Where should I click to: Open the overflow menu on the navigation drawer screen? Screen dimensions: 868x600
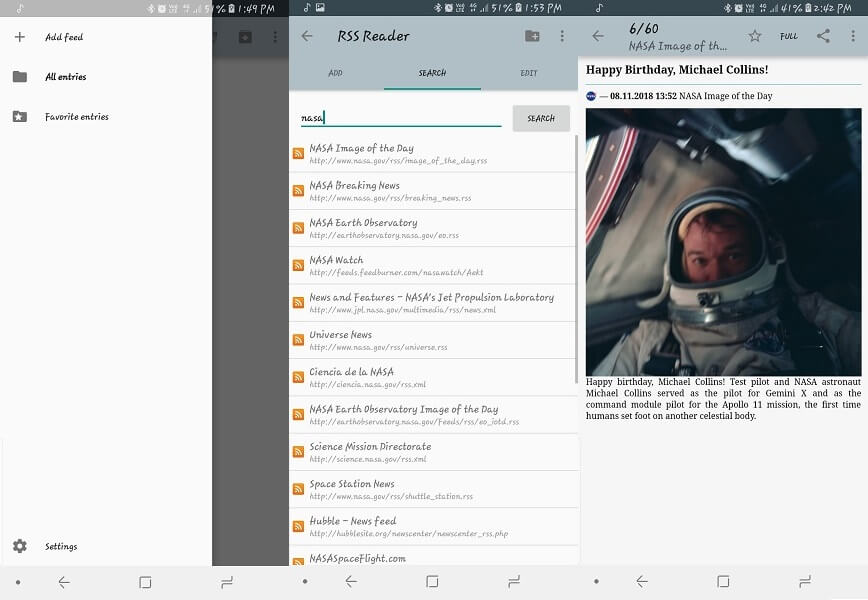point(275,36)
